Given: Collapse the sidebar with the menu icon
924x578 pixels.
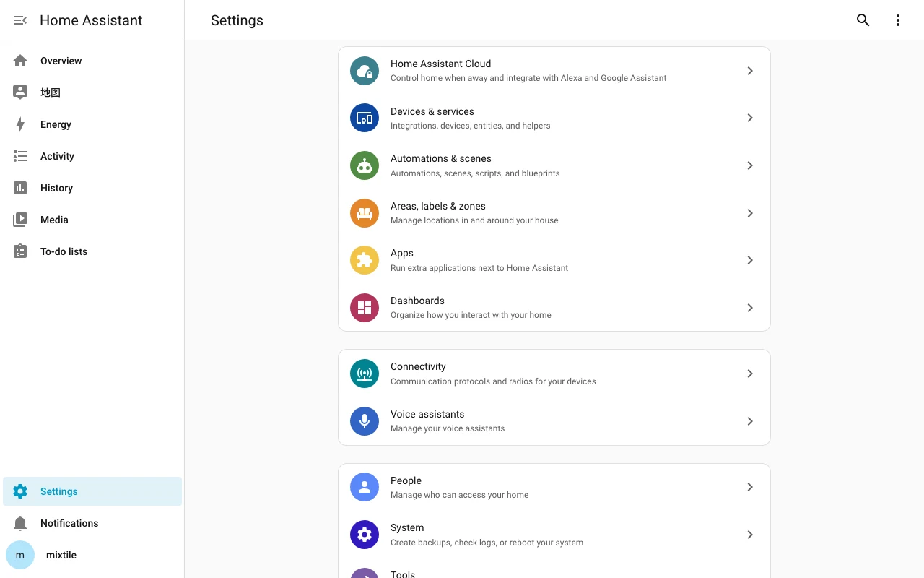Looking at the screenshot, I should [20, 20].
